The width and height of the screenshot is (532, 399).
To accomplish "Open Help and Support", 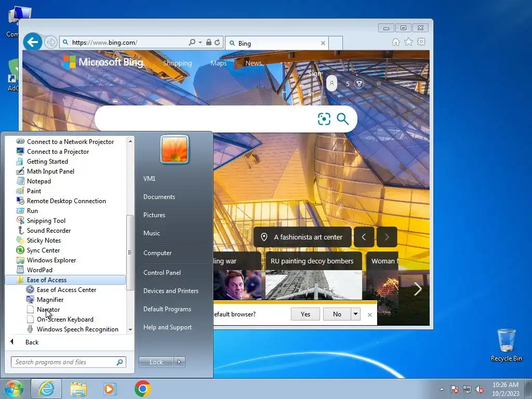I will [167, 327].
